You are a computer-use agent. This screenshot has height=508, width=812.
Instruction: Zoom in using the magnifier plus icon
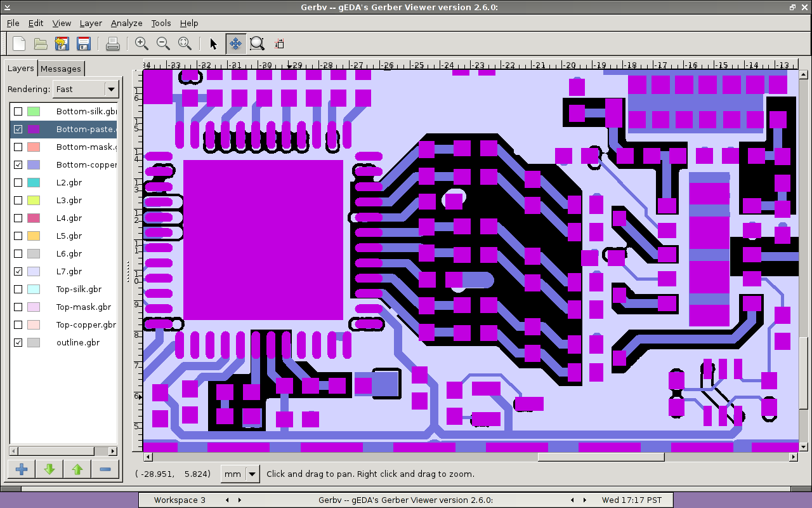click(x=141, y=44)
